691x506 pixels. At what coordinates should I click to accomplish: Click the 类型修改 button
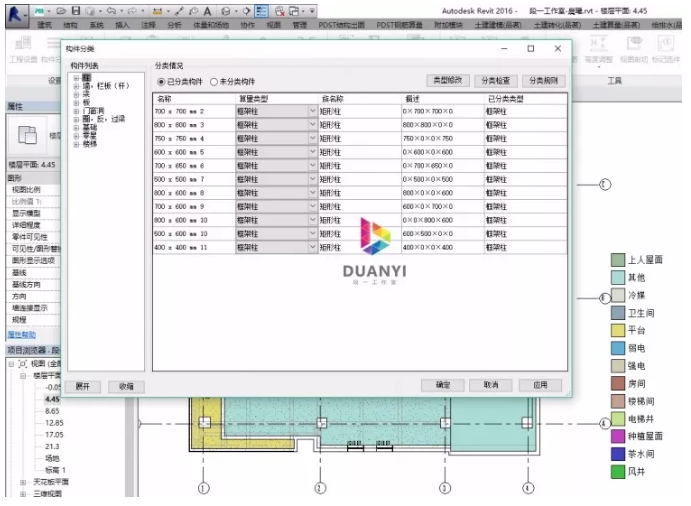click(448, 80)
